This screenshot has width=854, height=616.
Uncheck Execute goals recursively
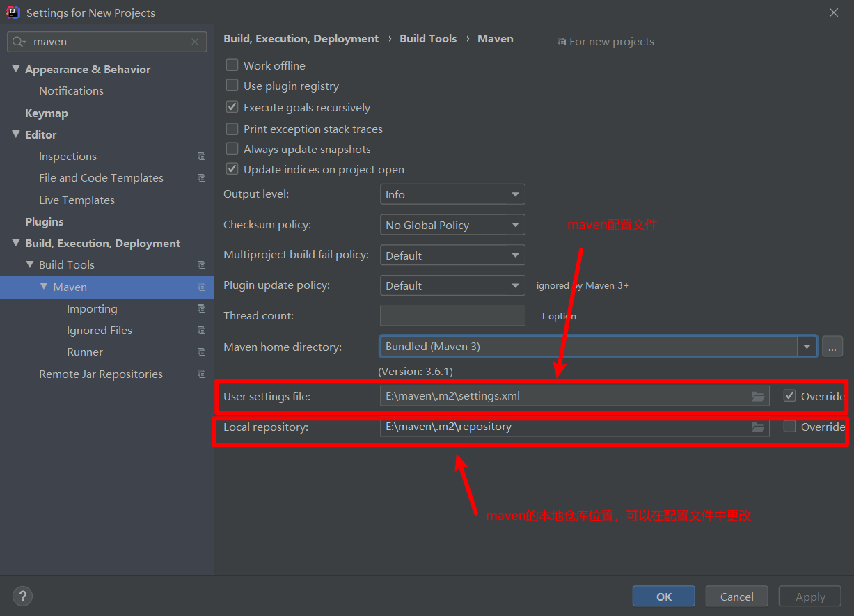232,107
